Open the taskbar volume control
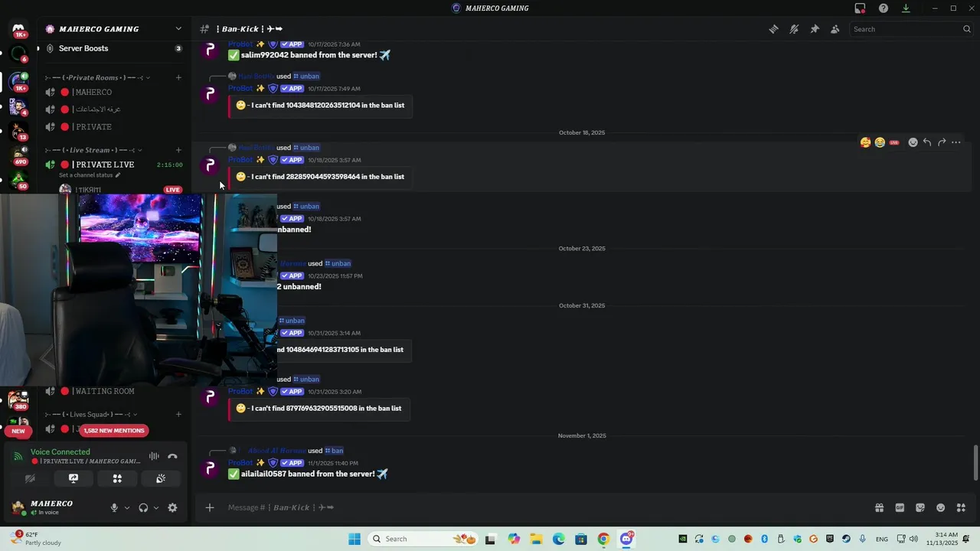980x551 pixels. coord(913,539)
